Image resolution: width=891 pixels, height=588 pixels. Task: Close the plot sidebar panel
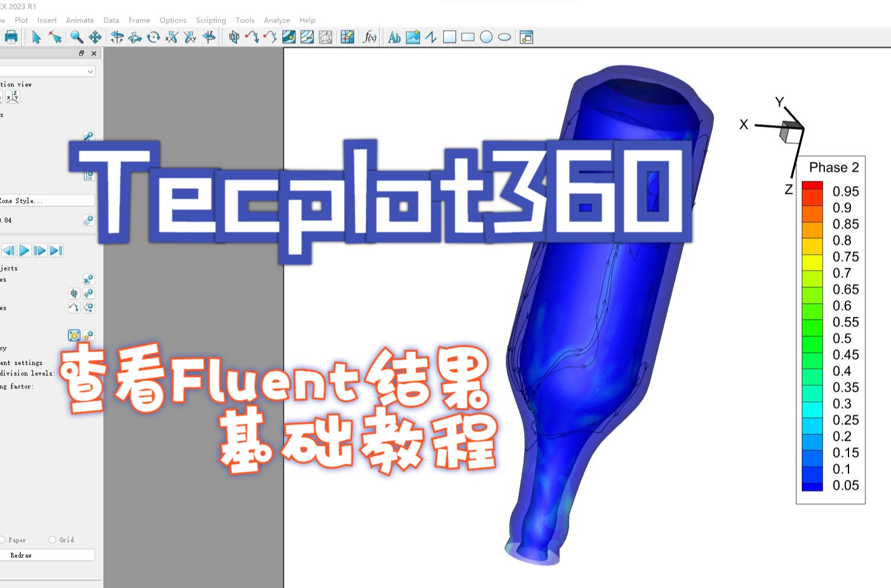point(93,53)
